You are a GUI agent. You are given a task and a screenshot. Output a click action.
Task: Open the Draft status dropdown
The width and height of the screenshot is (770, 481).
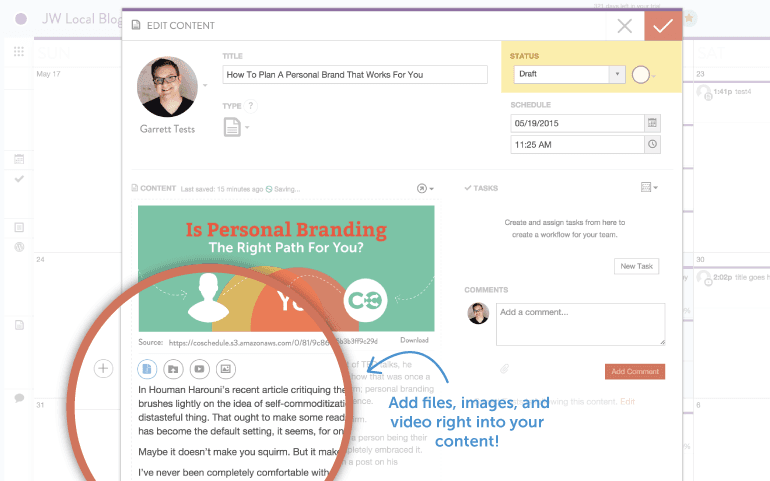click(x=569, y=74)
